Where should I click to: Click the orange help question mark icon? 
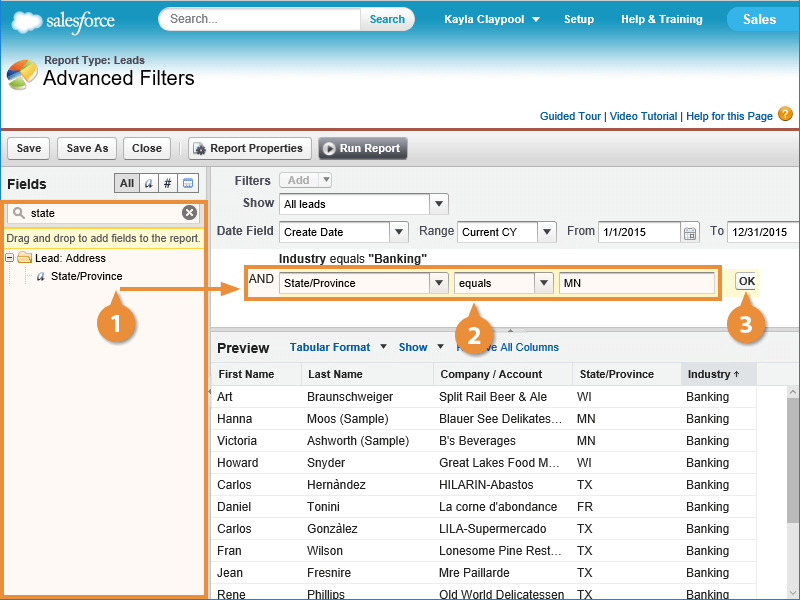785,115
